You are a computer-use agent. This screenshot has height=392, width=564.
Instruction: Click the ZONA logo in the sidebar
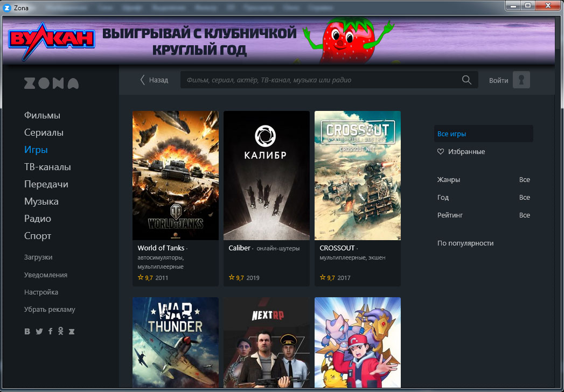pos(51,83)
